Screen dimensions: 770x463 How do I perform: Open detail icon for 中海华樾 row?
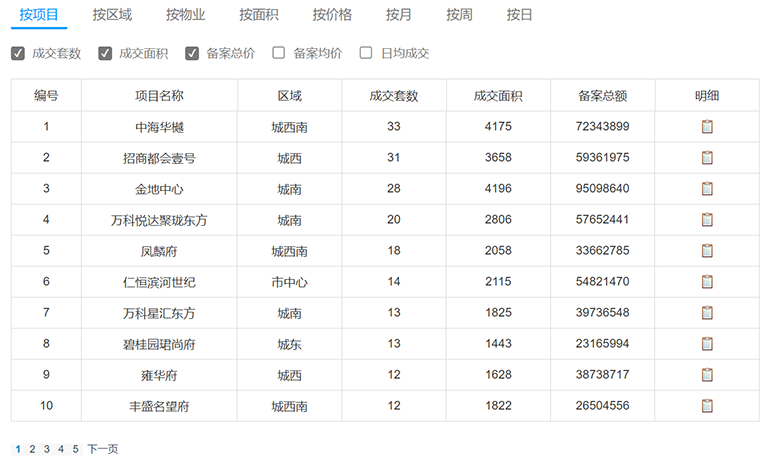pyautogui.click(x=707, y=127)
